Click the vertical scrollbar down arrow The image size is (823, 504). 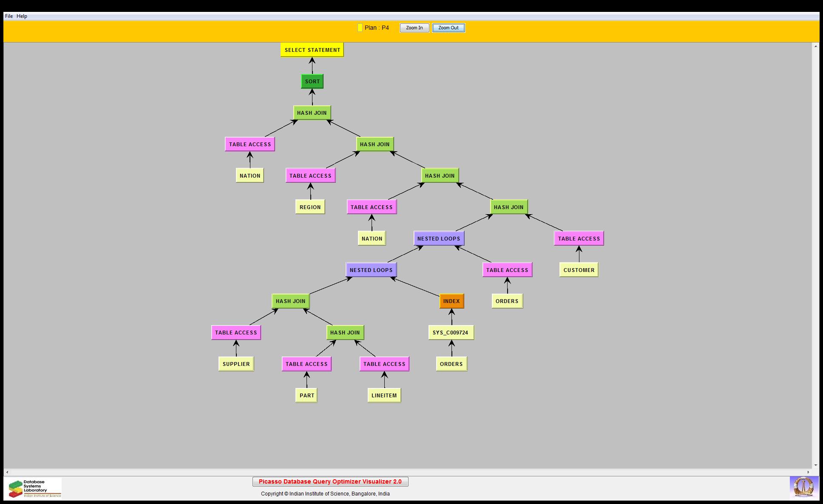(x=815, y=465)
